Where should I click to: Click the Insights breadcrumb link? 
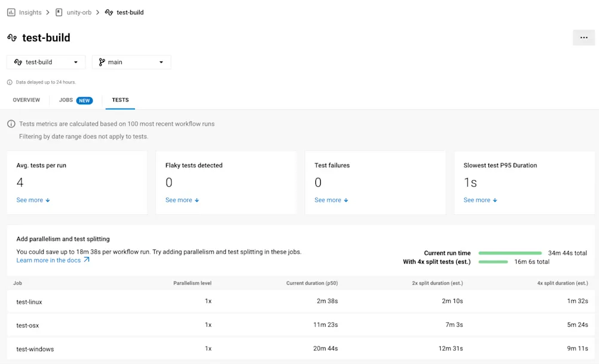point(30,13)
